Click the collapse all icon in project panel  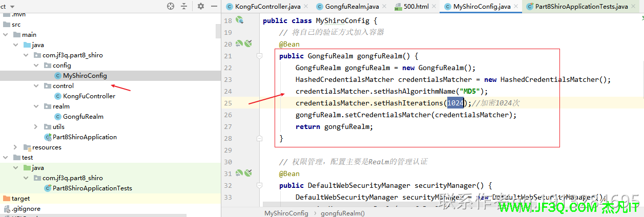click(184, 6)
